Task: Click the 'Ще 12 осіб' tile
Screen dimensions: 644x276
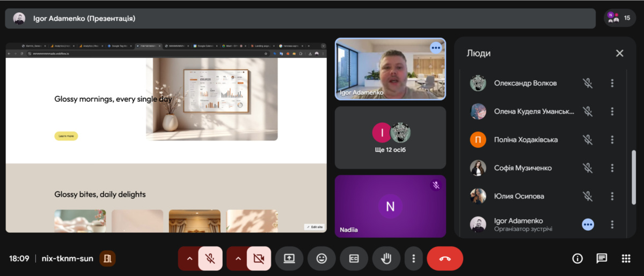Action: coord(390,138)
